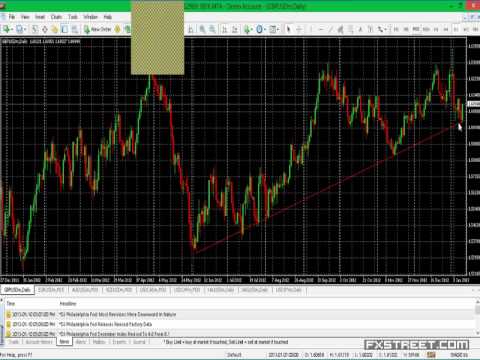Select the crosshair tool

pos(299,29)
